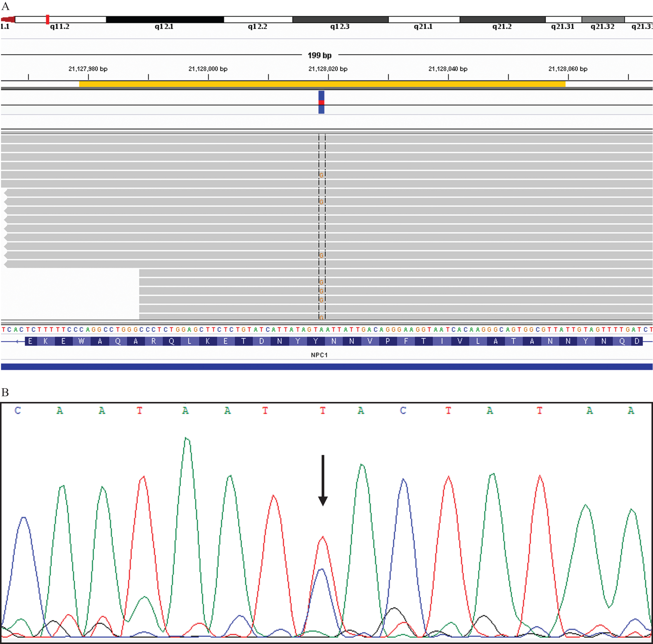This screenshot has height=644, width=653.
Task: Click the W amino acid box
Action: [x=81, y=341]
